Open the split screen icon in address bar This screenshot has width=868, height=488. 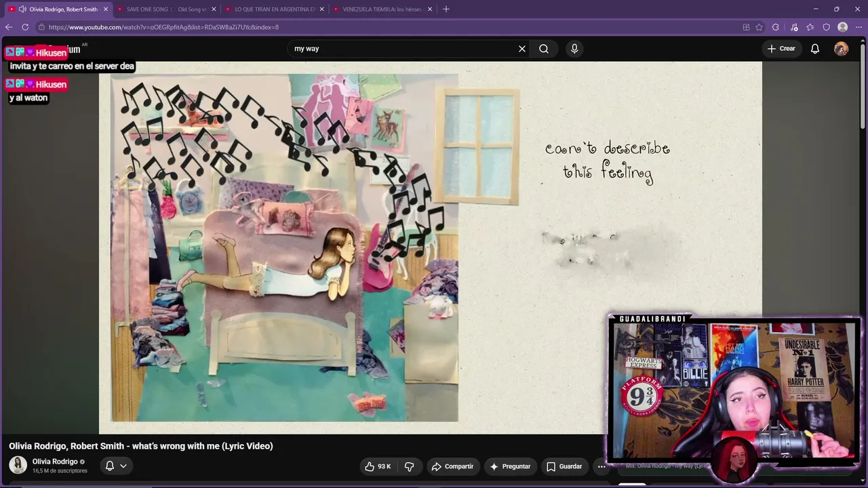(x=746, y=27)
